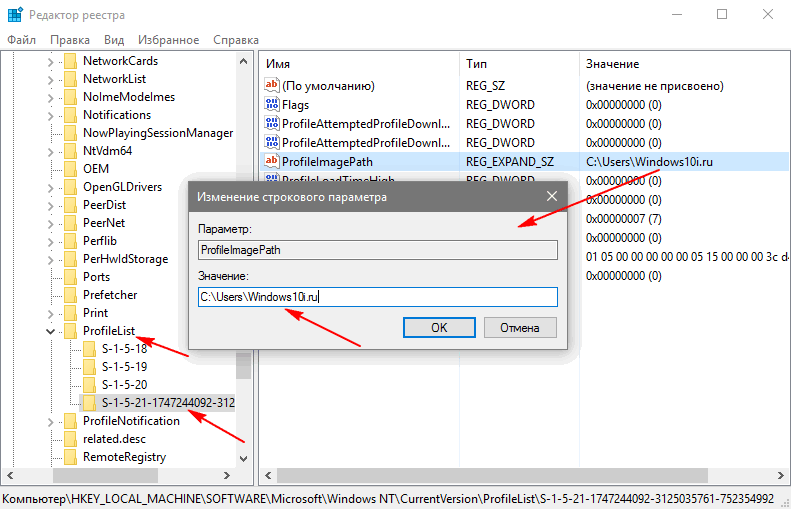The height and width of the screenshot is (509, 791).
Task: Click the ProfileImagePath string value icon
Action: click(271, 161)
